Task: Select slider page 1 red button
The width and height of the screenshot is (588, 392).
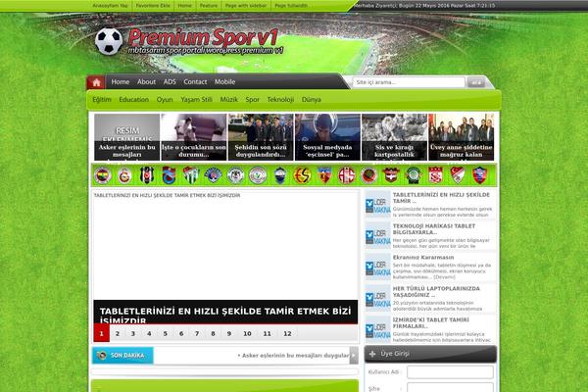Action: point(101,333)
